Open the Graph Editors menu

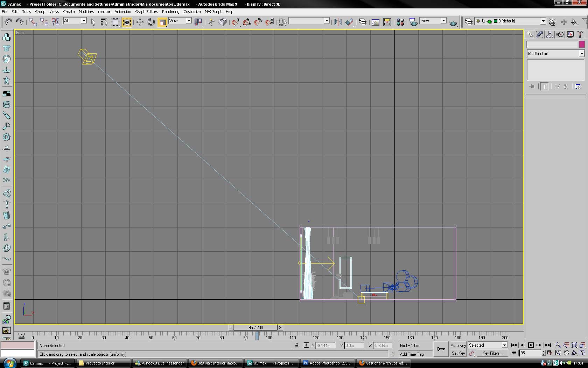pos(146,12)
